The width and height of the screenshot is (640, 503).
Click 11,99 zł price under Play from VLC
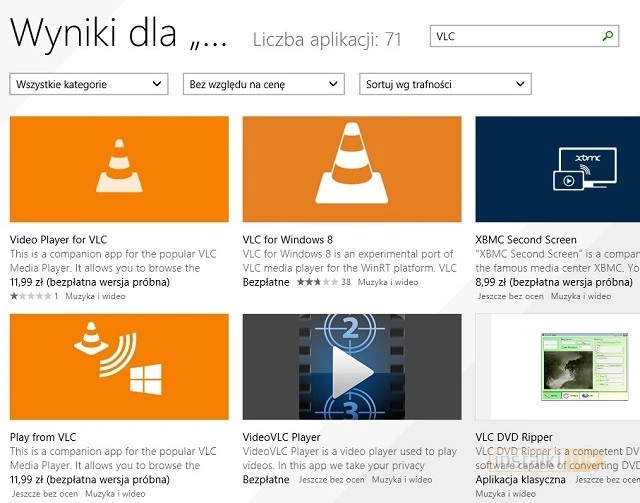[x=90, y=480]
